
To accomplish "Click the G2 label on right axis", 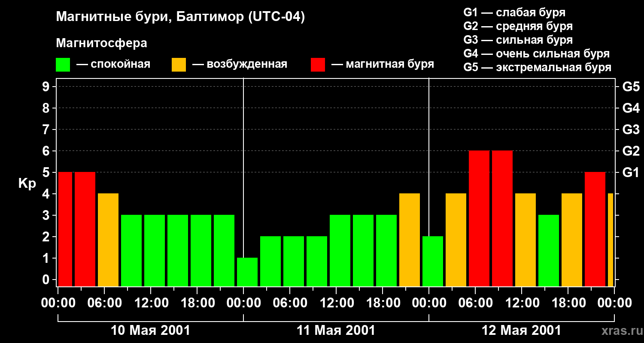I will point(631,151).
